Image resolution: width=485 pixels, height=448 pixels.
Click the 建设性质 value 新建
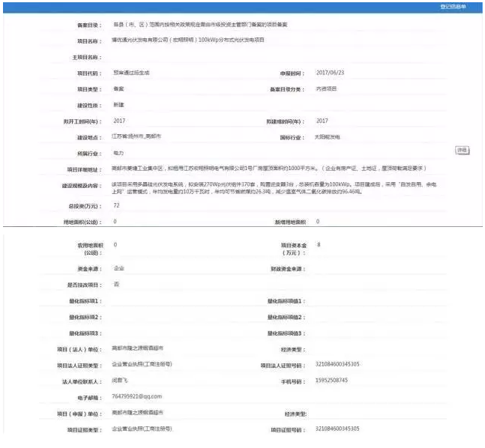[x=118, y=104]
